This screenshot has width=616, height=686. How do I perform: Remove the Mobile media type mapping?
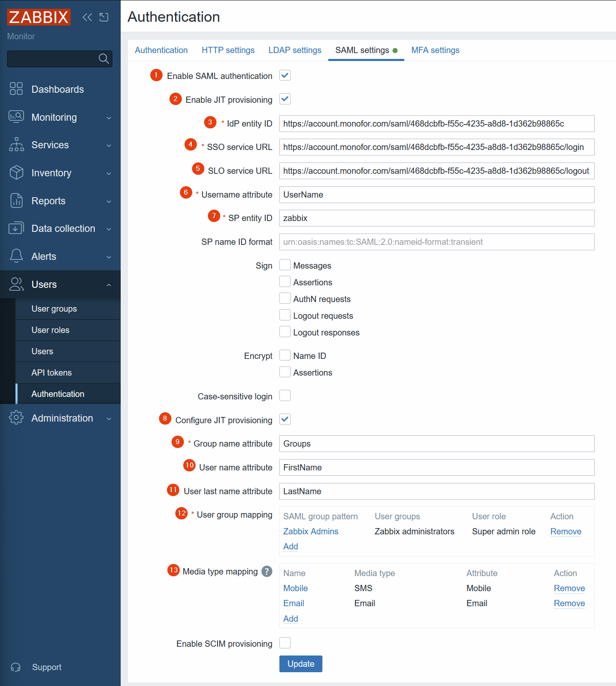tap(569, 588)
